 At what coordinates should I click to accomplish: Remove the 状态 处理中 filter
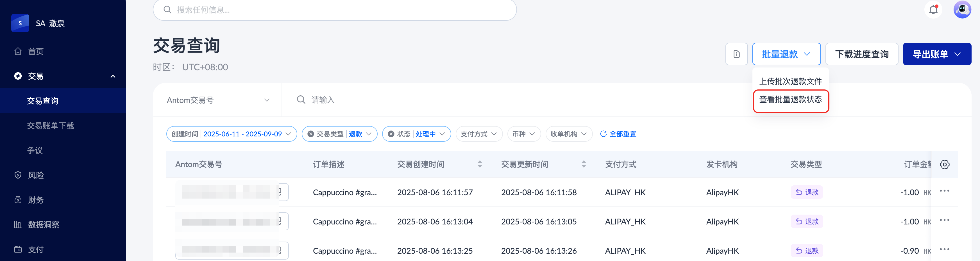tap(391, 134)
